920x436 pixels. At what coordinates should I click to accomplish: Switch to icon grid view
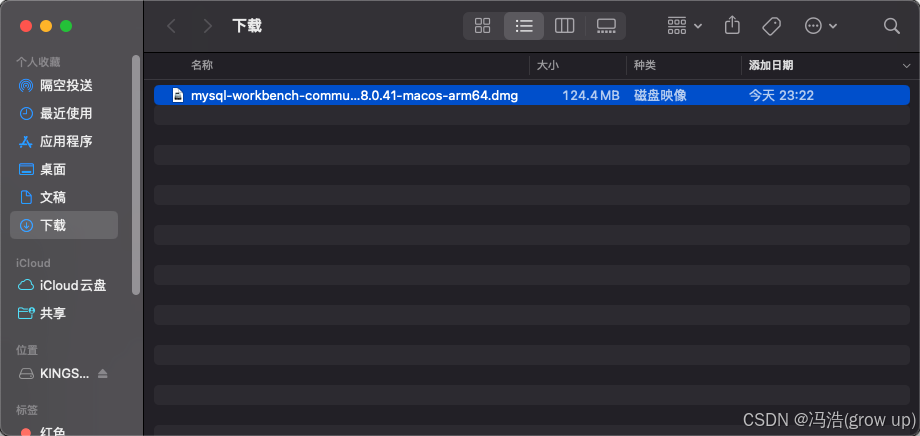point(482,26)
